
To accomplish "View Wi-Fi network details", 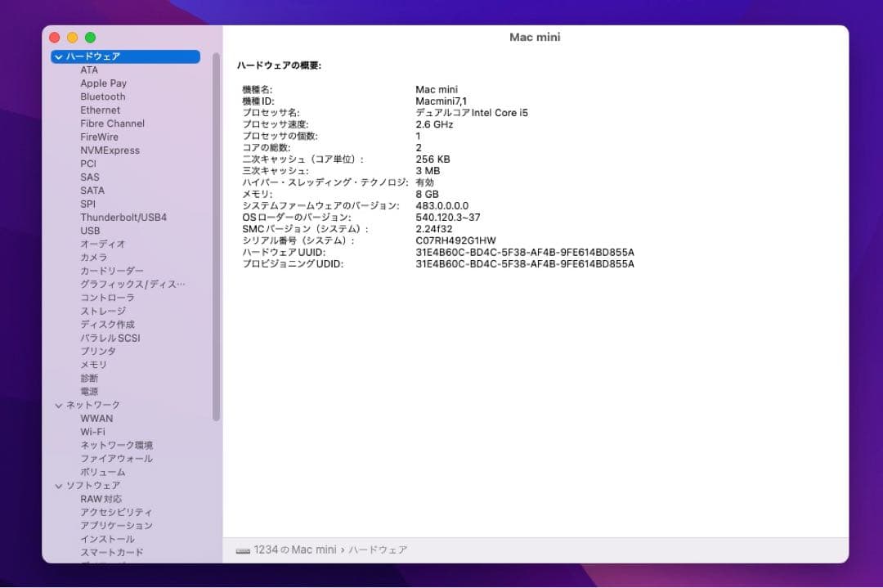I will [x=94, y=431].
